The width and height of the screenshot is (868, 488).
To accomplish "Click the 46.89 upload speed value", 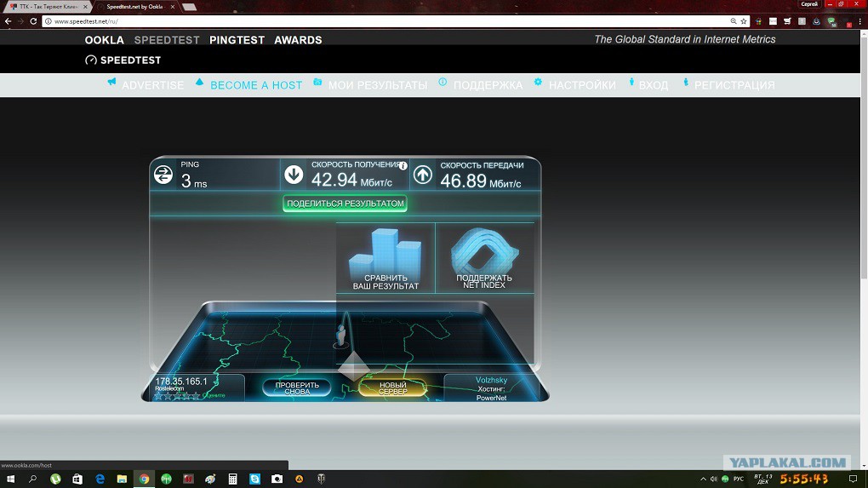I will pyautogui.click(x=463, y=181).
